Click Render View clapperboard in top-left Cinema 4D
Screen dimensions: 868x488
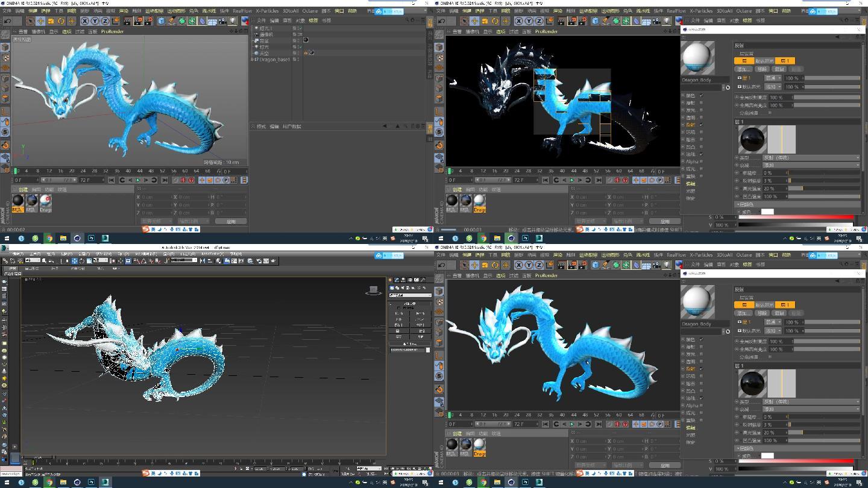coord(127,21)
